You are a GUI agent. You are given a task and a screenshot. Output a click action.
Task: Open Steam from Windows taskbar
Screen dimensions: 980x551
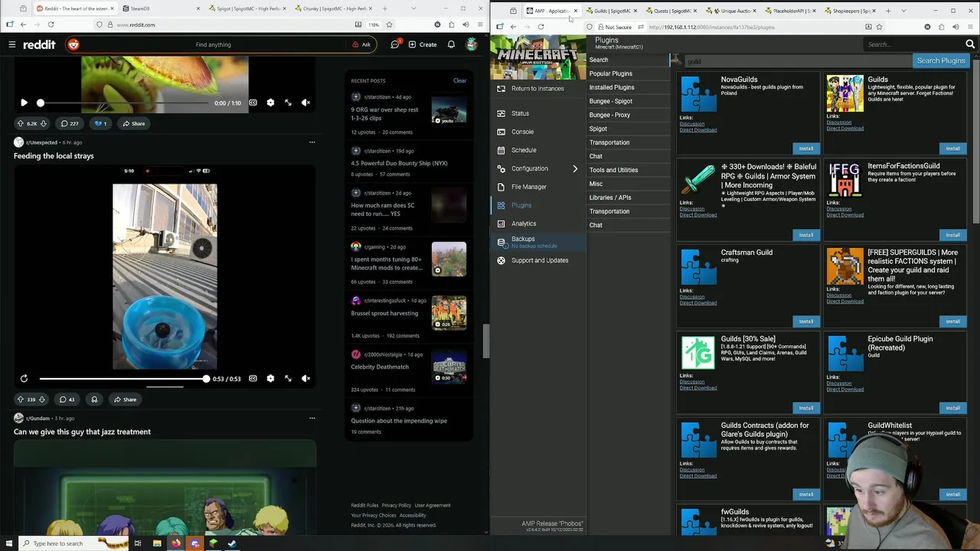click(x=232, y=543)
